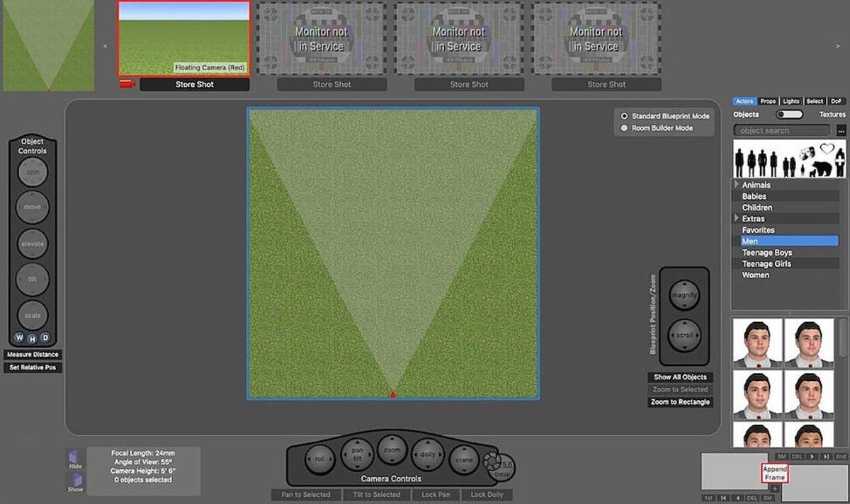850x504 pixels.
Task: Click the roll camera control dial
Action: [319, 459]
